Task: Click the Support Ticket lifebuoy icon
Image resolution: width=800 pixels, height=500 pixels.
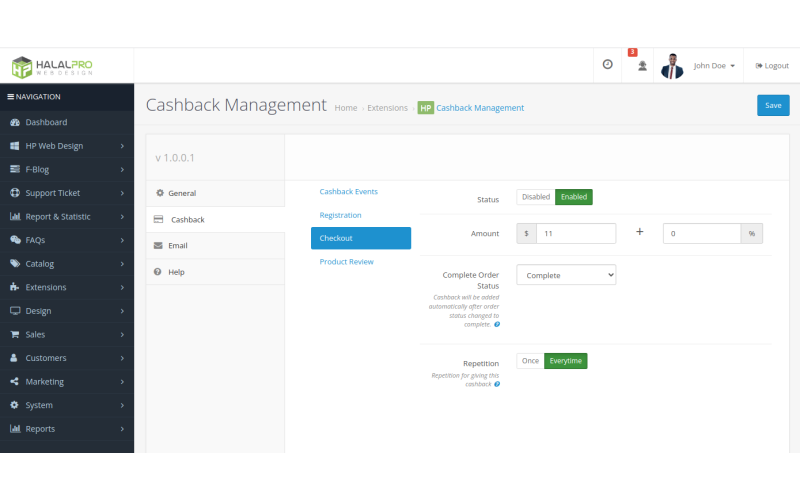Action: [15, 193]
